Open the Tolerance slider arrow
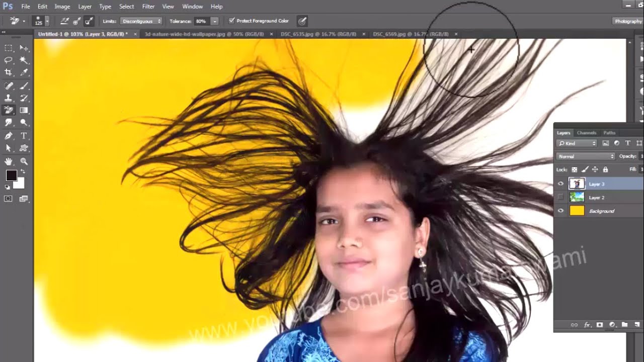Viewport: 644px width, 362px height. tap(215, 21)
